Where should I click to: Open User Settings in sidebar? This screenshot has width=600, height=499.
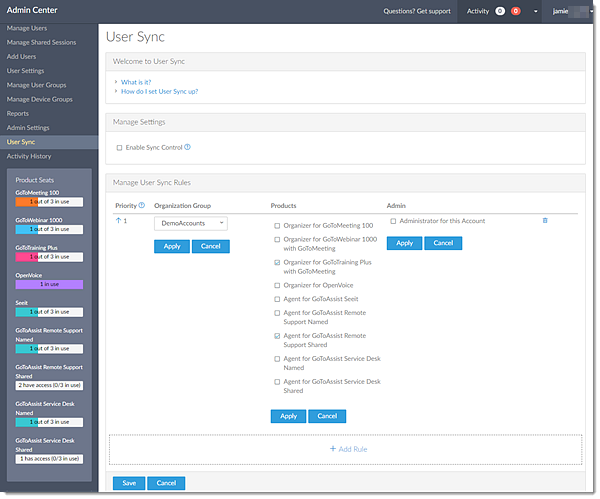tap(25, 70)
